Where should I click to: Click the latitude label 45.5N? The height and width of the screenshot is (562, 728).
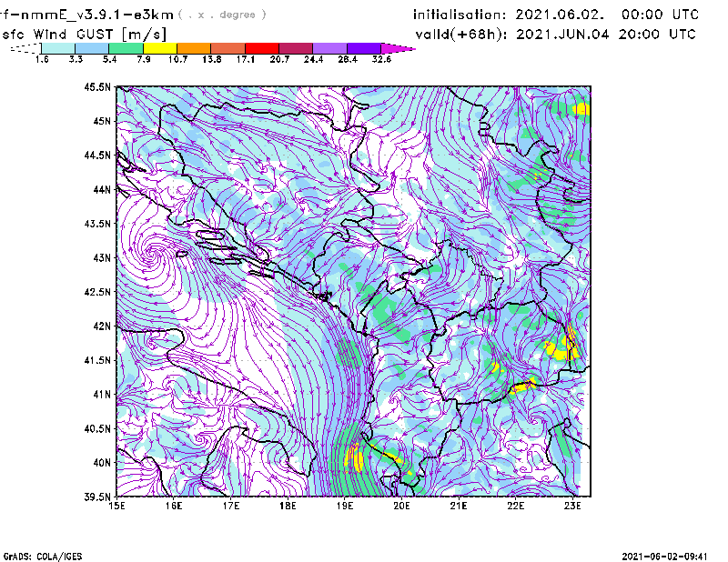tap(97, 87)
